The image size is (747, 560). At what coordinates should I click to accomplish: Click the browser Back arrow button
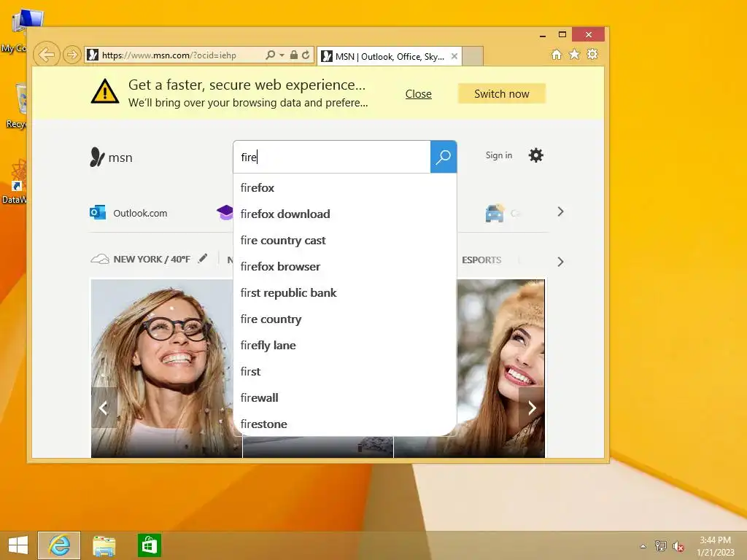(x=46, y=55)
